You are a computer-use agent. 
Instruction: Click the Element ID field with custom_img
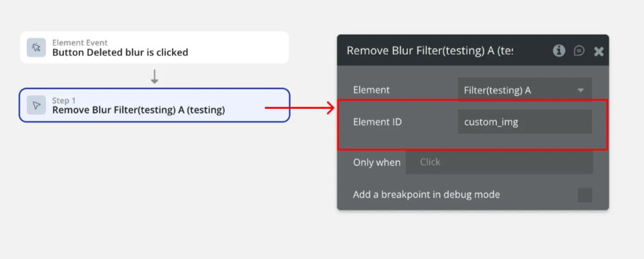[x=524, y=122]
